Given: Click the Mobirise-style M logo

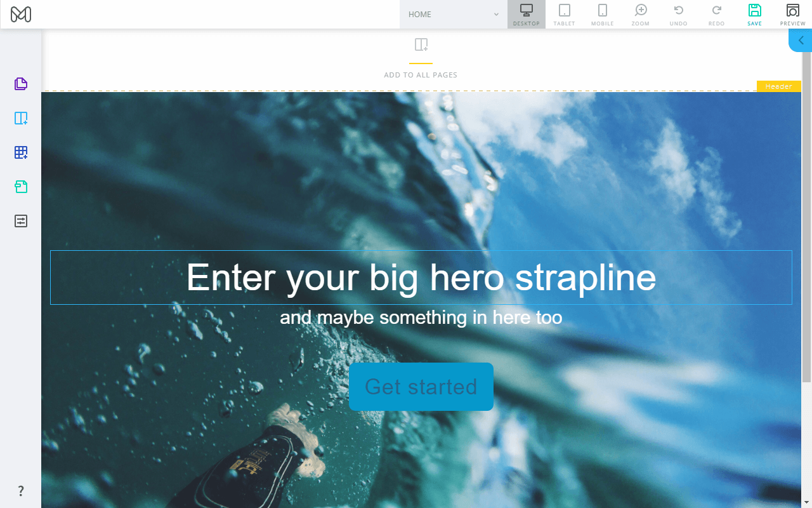Looking at the screenshot, I should pos(21,14).
